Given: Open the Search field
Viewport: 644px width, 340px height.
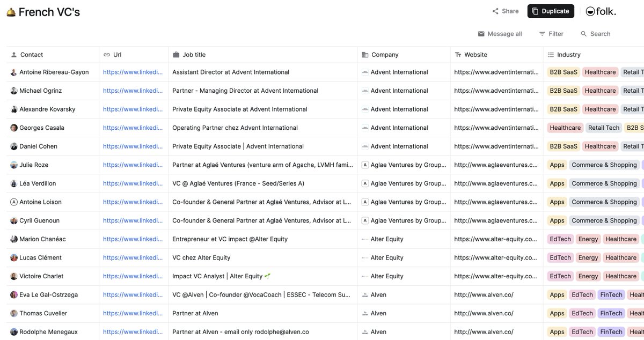Looking at the screenshot, I should pyautogui.click(x=595, y=34).
